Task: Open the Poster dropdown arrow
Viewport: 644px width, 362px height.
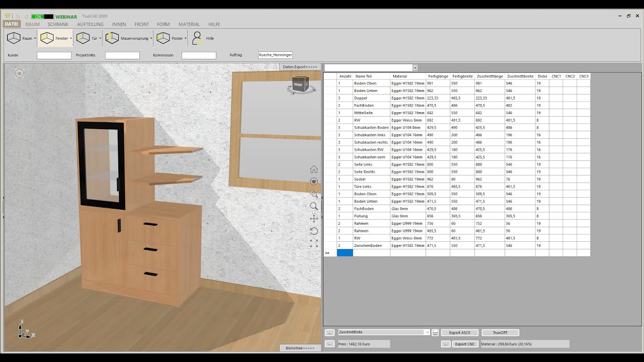Action: (186, 38)
